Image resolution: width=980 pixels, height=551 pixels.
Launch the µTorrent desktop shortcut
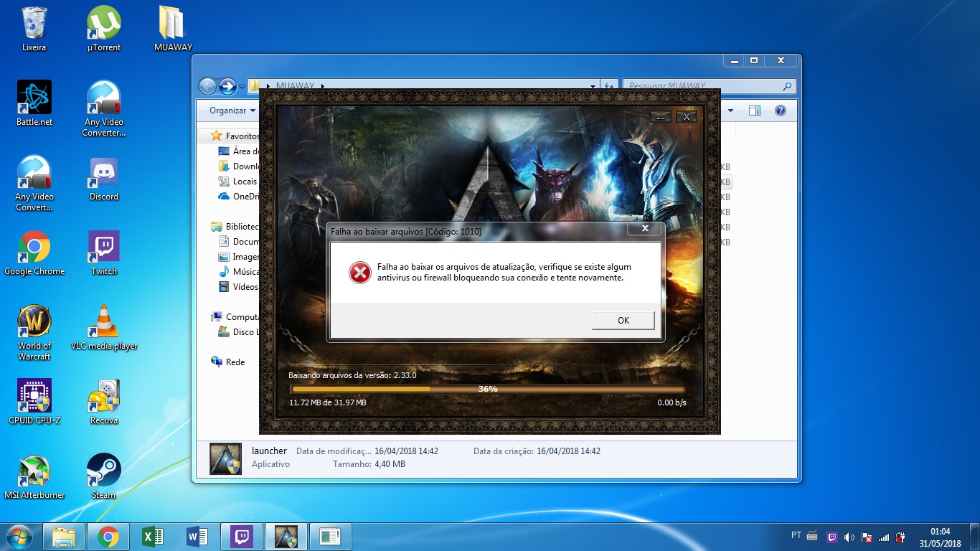click(104, 29)
